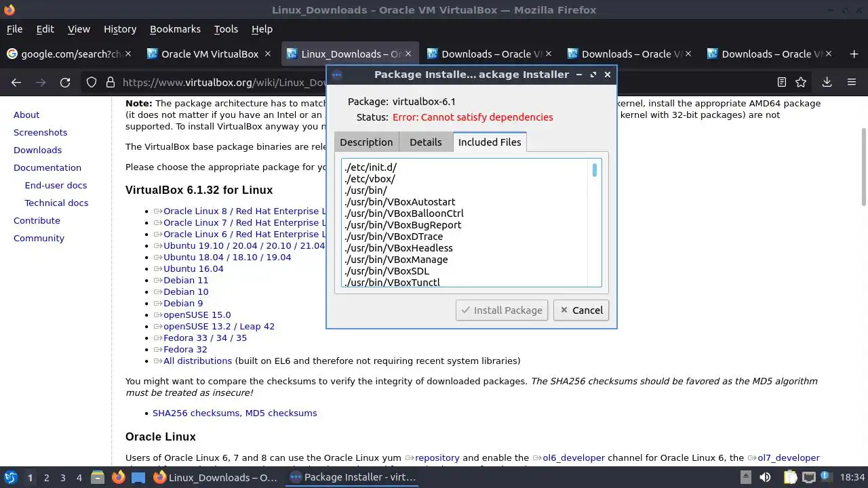Open the clipboard manager tray icon
Image resolution: width=868 pixels, height=488 pixels.
click(x=790, y=477)
